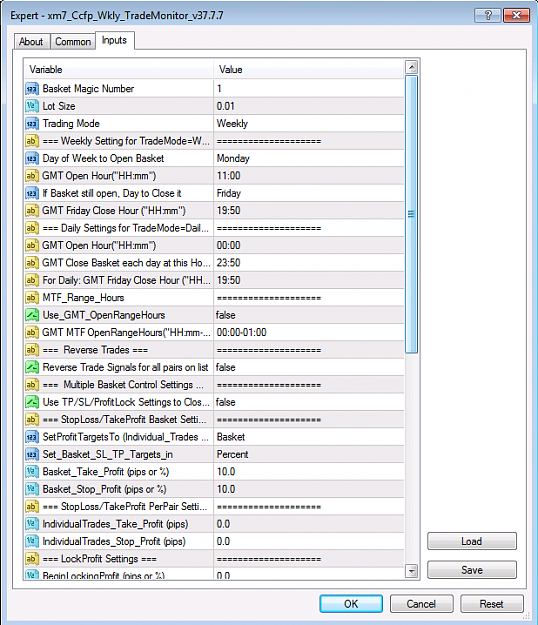The width and height of the screenshot is (538, 625).
Task: Open the help question mark button
Action: [488, 15]
